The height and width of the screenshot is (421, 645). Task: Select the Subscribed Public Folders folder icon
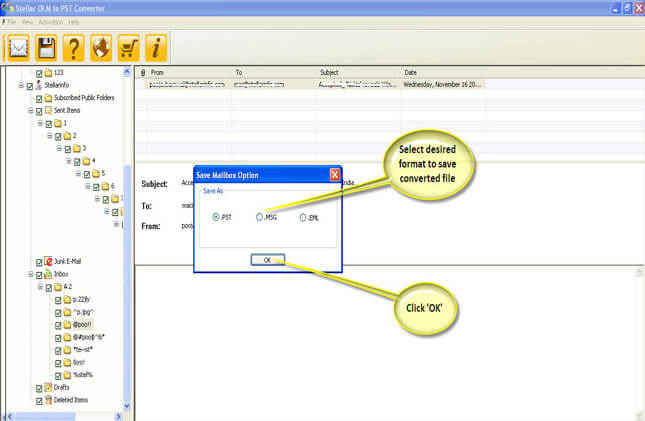pyautogui.click(x=49, y=98)
